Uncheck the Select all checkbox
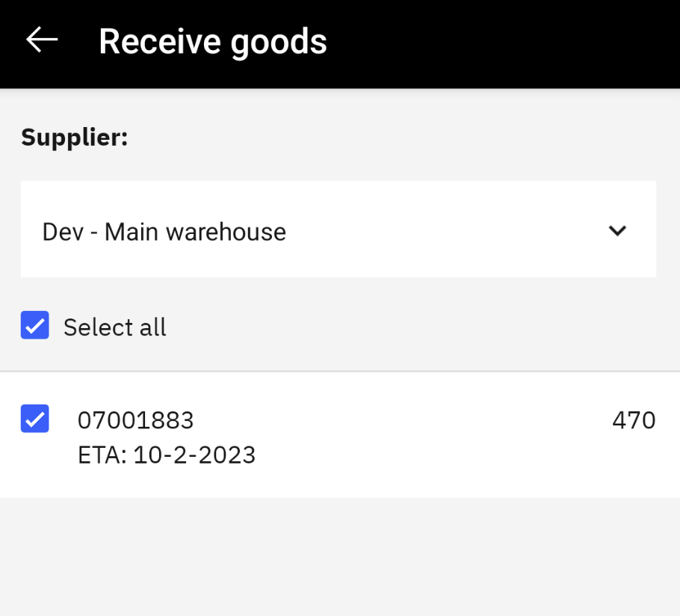The height and width of the screenshot is (616, 680). [x=35, y=326]
